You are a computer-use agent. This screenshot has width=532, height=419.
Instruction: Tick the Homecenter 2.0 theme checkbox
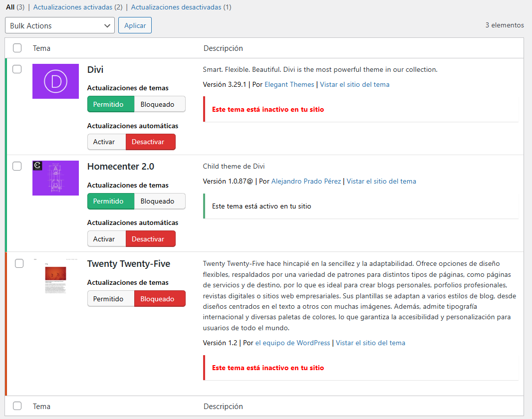[x=17, y=166]
